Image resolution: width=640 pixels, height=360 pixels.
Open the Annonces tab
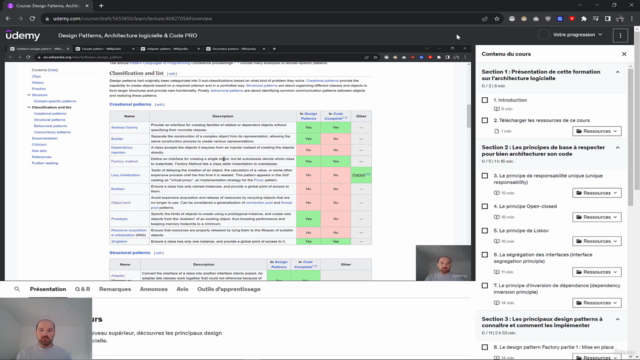point(154,289)
